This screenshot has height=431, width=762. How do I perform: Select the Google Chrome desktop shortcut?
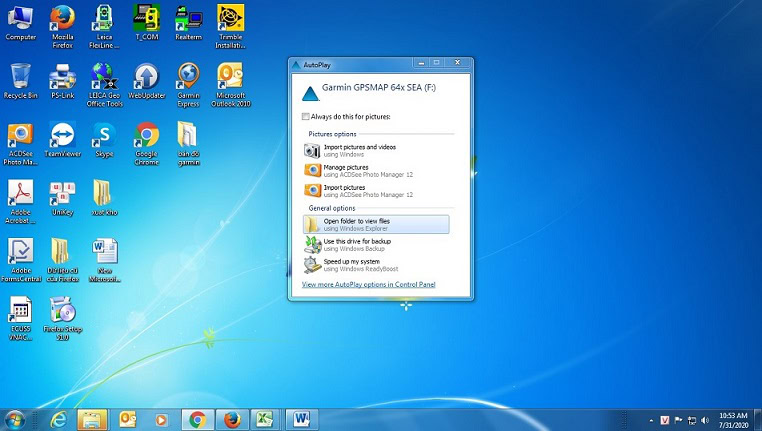pos(147,144)
